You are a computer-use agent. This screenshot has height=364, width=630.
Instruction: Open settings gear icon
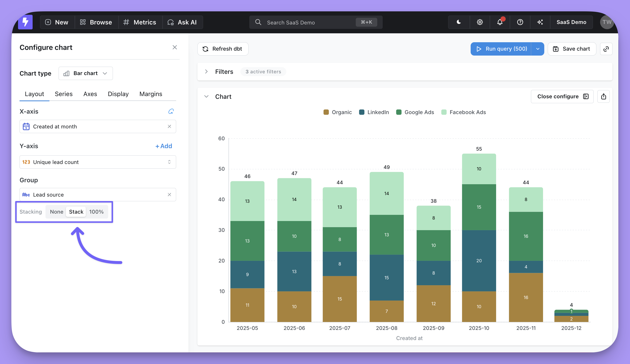[480, 22]
